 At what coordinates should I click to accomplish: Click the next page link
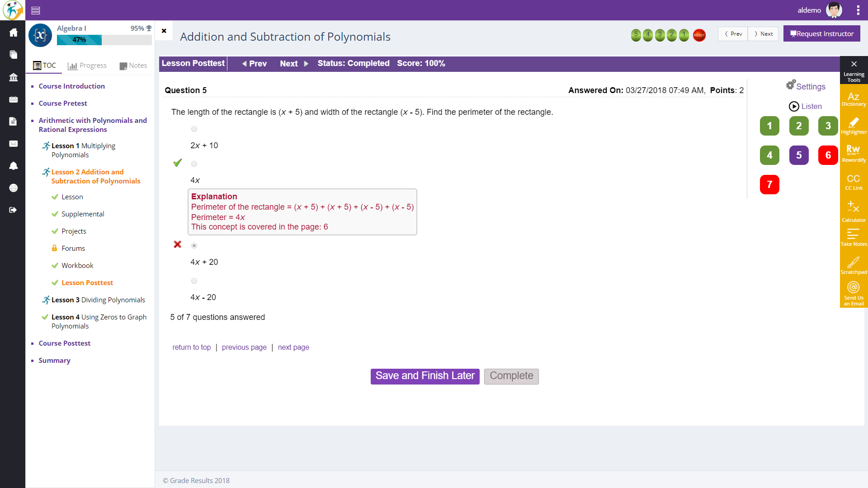(x=293, y=347)
